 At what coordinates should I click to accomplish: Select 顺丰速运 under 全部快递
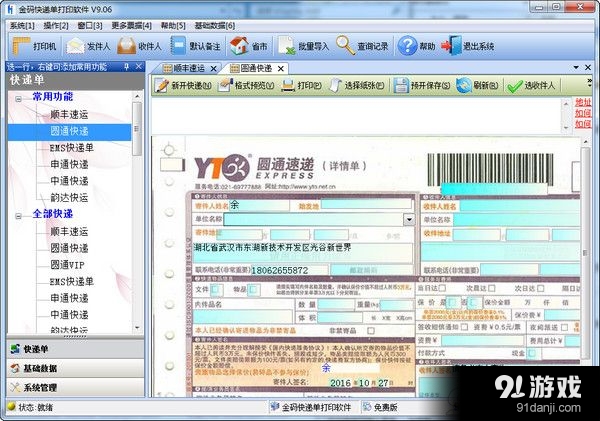[69, 231]
